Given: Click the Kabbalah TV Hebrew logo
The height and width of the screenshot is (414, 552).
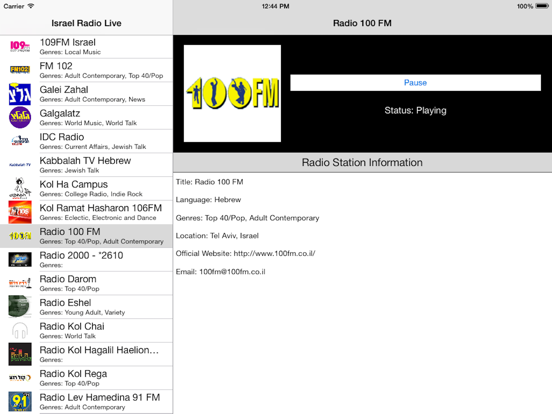Looking at the screenshot, I should tap(20, 165).
